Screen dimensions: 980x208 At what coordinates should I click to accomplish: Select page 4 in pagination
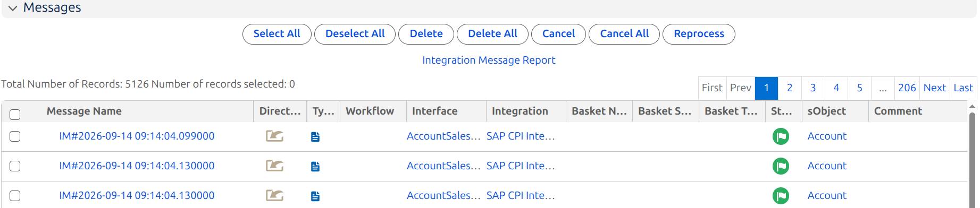point(836,88)
